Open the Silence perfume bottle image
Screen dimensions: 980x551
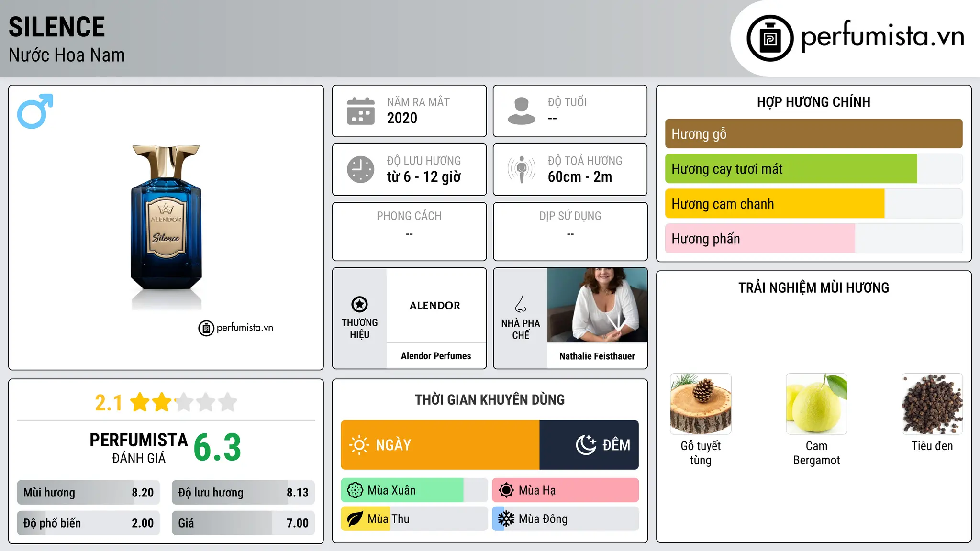coord(166,227)
